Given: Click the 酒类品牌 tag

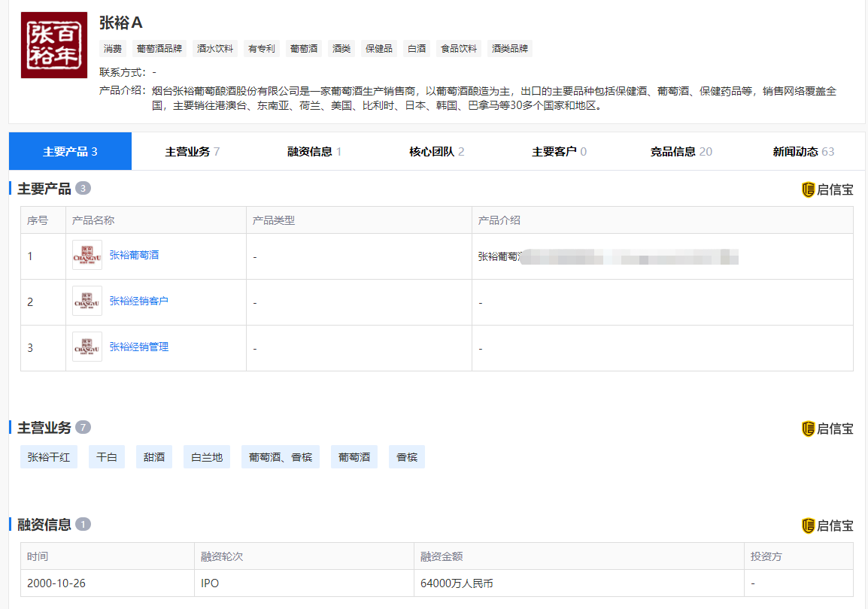Looking at the screenshot, I should 510,49.
